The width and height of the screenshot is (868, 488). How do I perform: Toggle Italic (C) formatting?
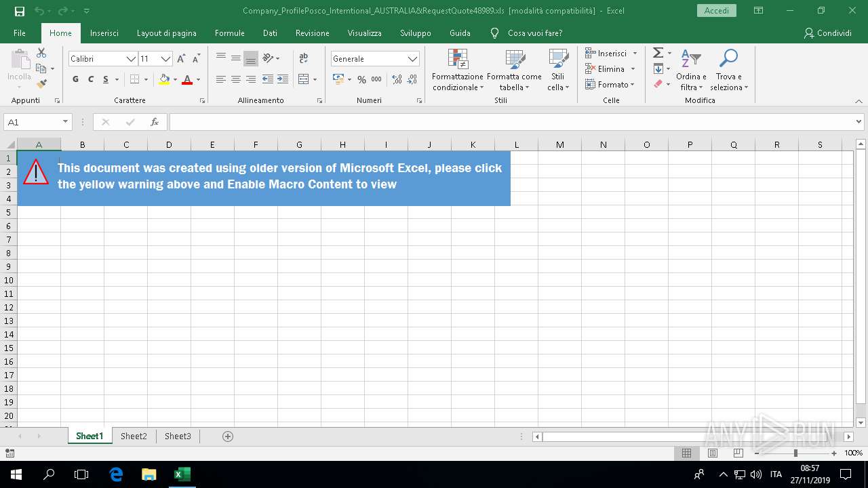pos(90,79)
